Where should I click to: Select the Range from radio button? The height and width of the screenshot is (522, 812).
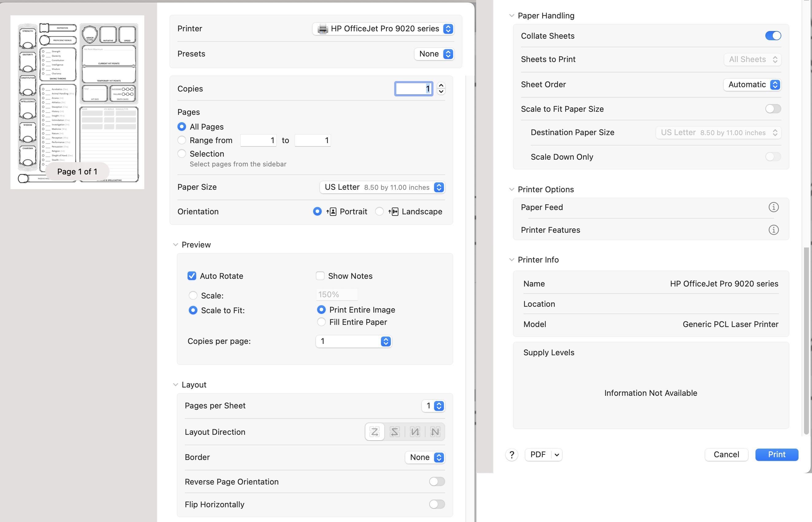point(182,140)
